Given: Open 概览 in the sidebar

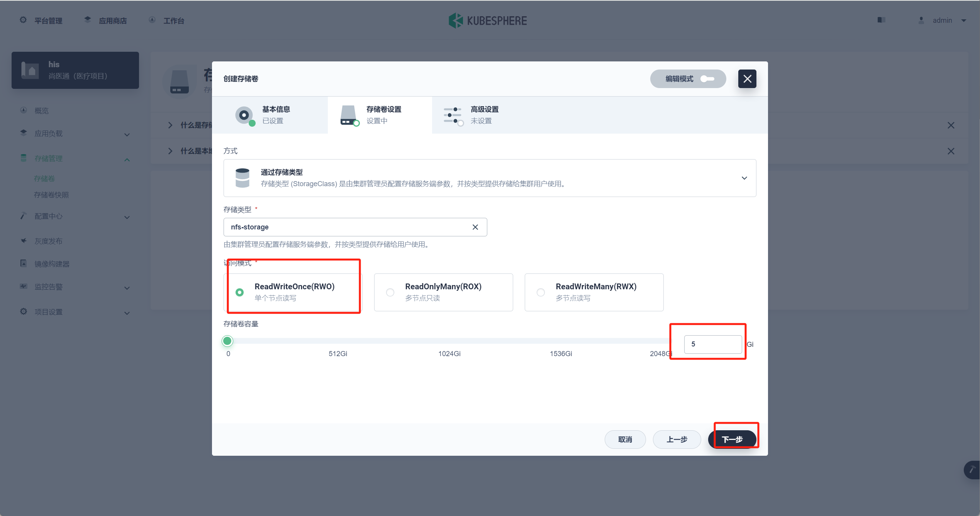Looking at the screenshot, I should coord(42,111).
